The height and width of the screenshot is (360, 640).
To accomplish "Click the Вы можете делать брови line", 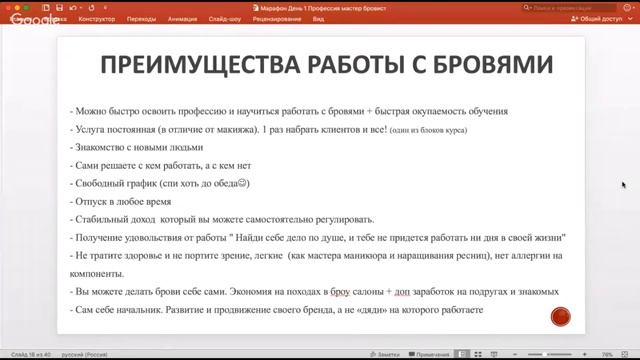I will (x=314, y=291).
